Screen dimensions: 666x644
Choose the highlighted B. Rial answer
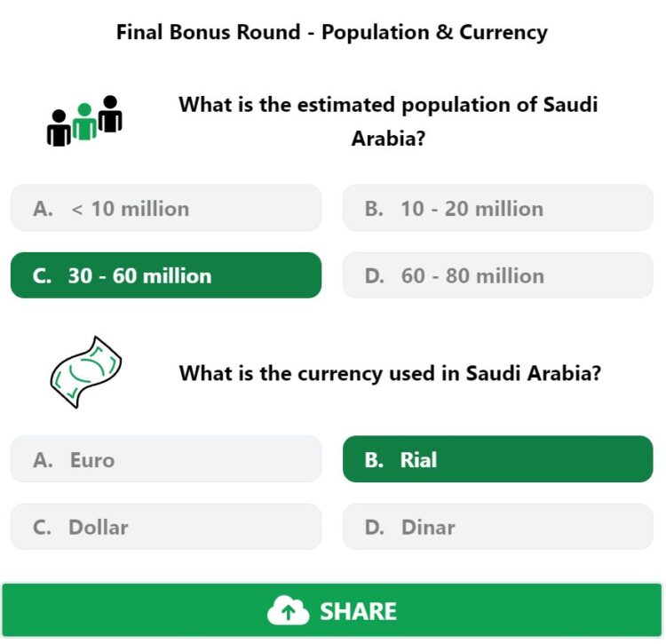pyautogui.click(x=498, y=459)
